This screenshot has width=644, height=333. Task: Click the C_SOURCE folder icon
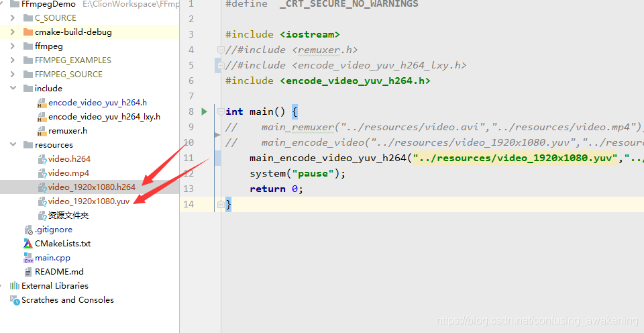click(x=28, y=17)
